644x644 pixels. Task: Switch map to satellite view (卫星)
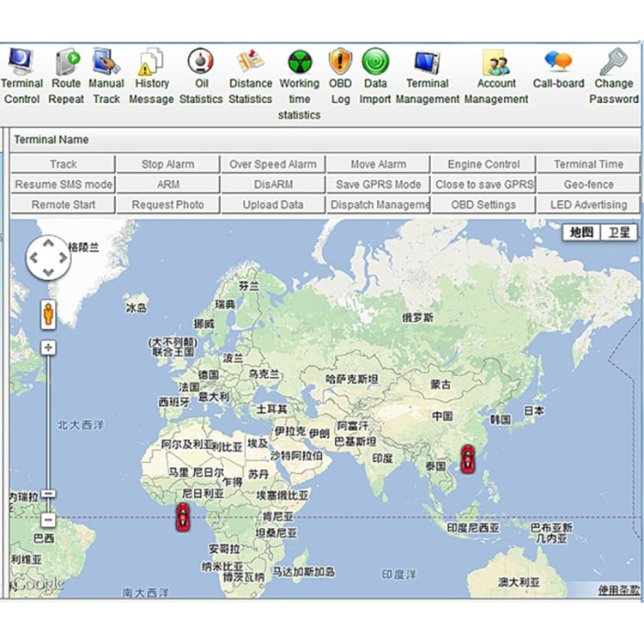[619, 232]
